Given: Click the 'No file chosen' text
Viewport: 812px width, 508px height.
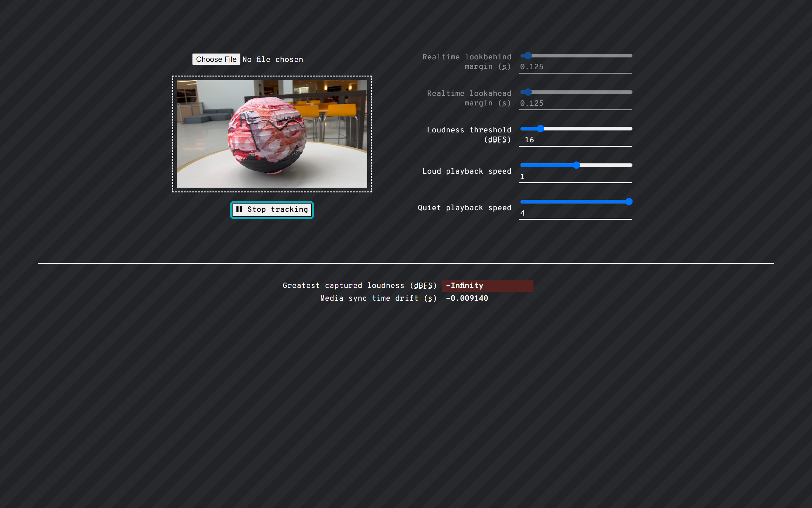Looking at the screenshot, I should (272, 59).
